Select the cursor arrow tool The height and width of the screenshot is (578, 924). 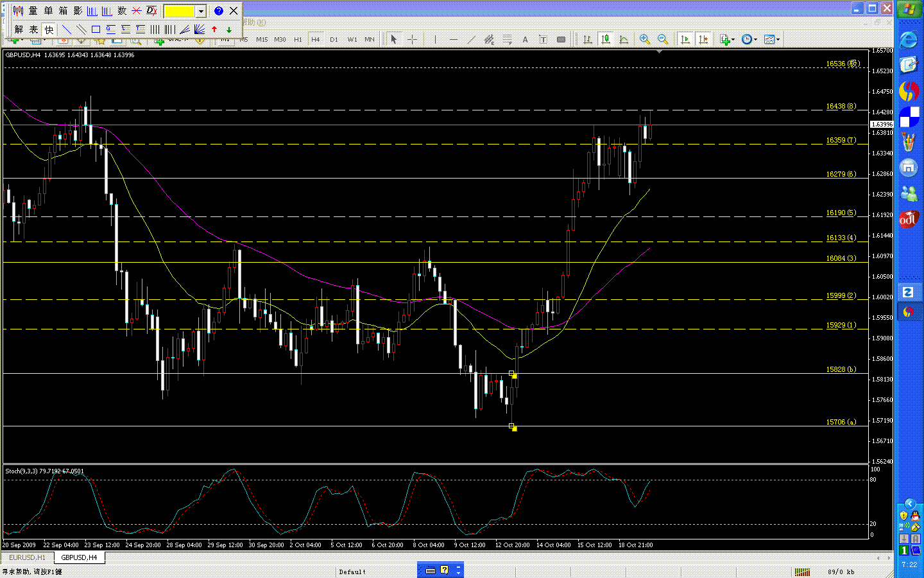[x=394, y=40]
